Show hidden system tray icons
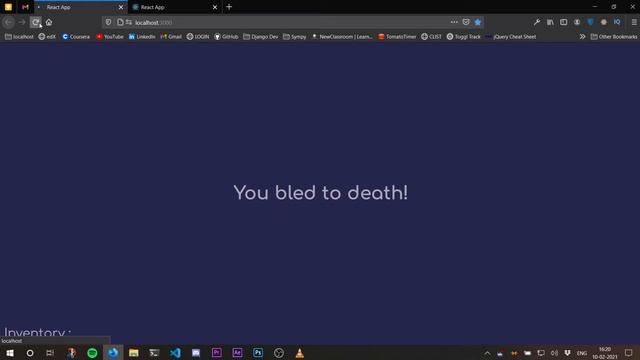The width and height of the screenshot is (640, 360). pyautogui.click(x=487, y=353)
